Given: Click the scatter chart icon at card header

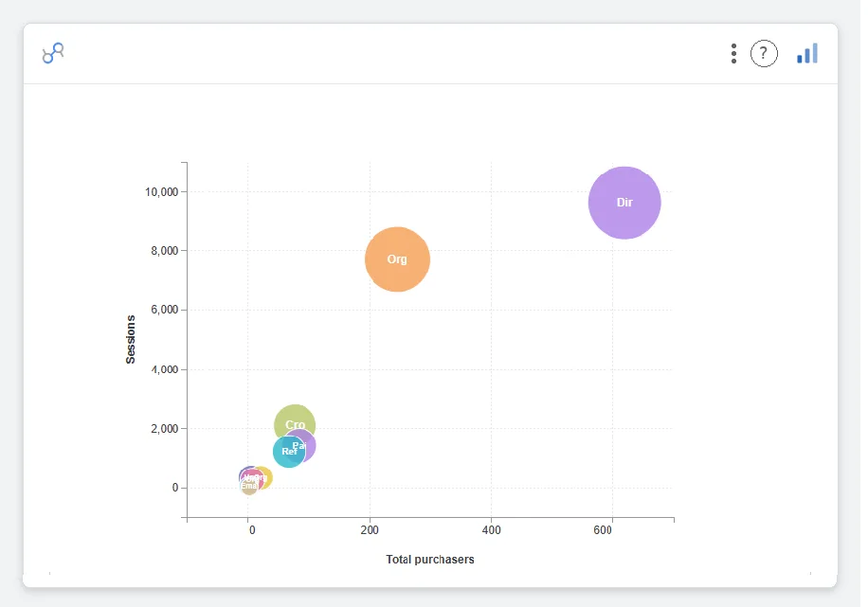Looking at the screenshot, I should (53, 53).
